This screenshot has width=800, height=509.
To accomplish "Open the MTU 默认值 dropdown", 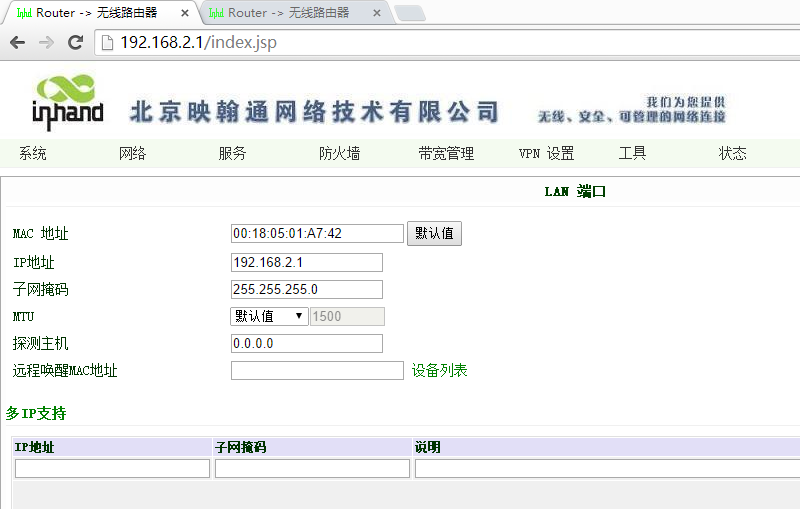I will [269, 316].
